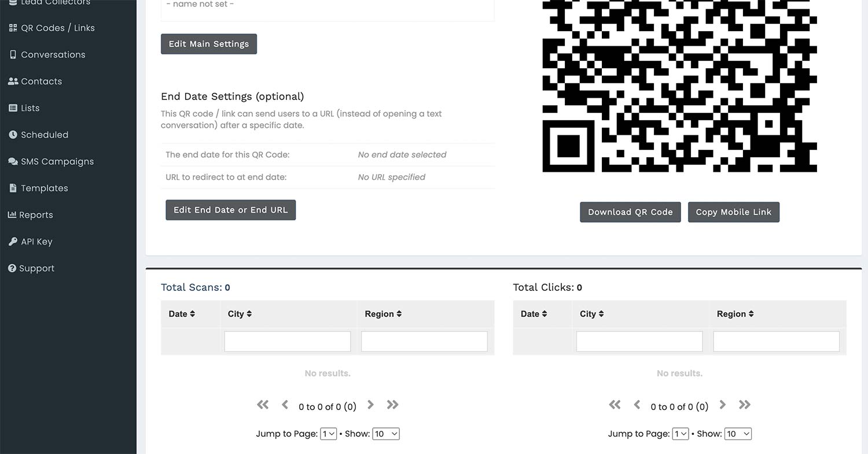This screenshot has width=868, height=454.
Task: Click the last page arrow under Total Scans
Action: tap(392, 405)
